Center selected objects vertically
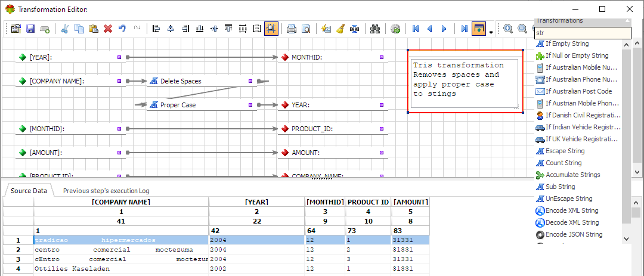This screenshot has width=644, height=276. tap(214, 29)
